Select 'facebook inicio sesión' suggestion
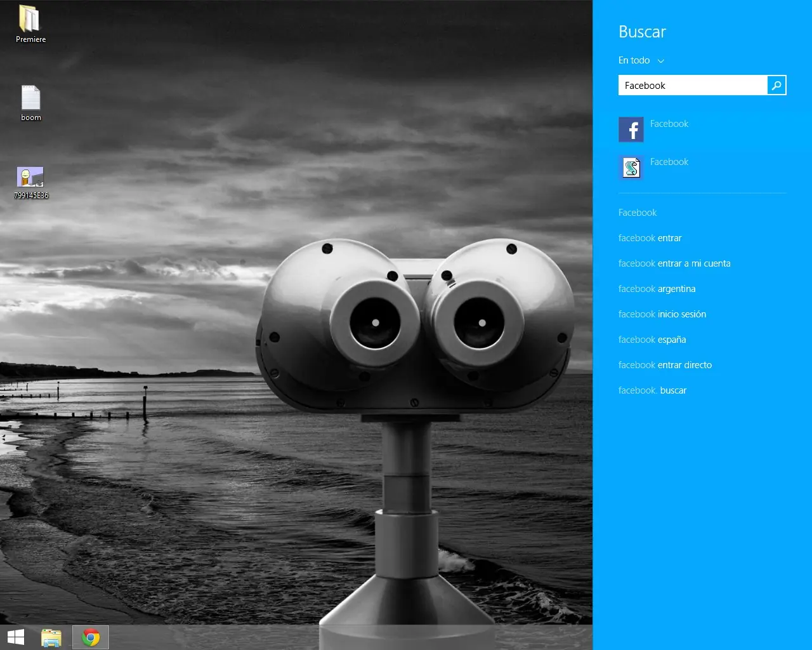Viewport: 812px width, 650px height. point(662,314)
